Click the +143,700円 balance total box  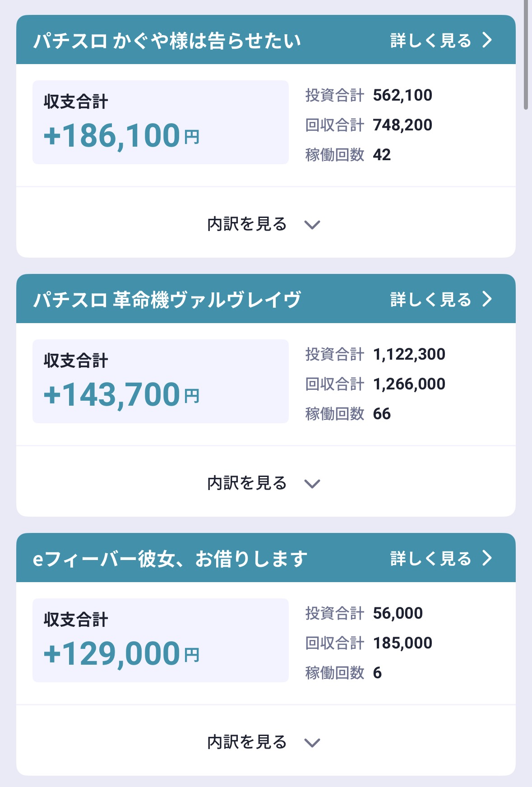[160, 381]
